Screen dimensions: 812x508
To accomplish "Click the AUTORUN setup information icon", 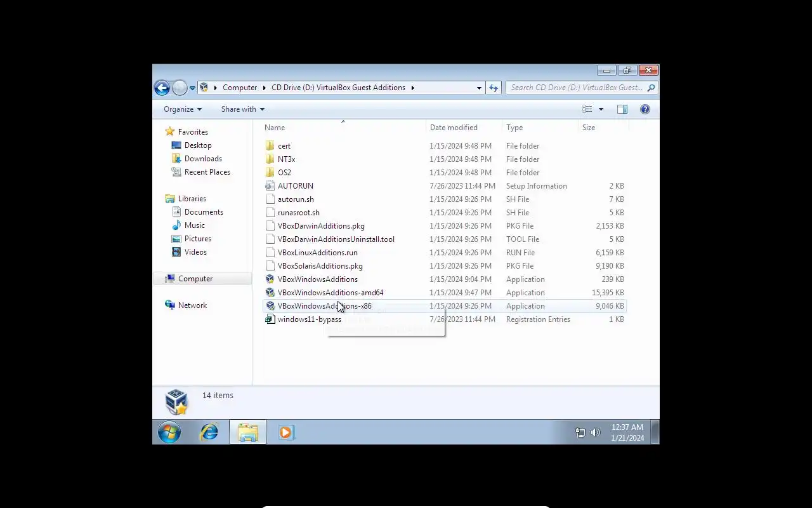I will [270, 186].
